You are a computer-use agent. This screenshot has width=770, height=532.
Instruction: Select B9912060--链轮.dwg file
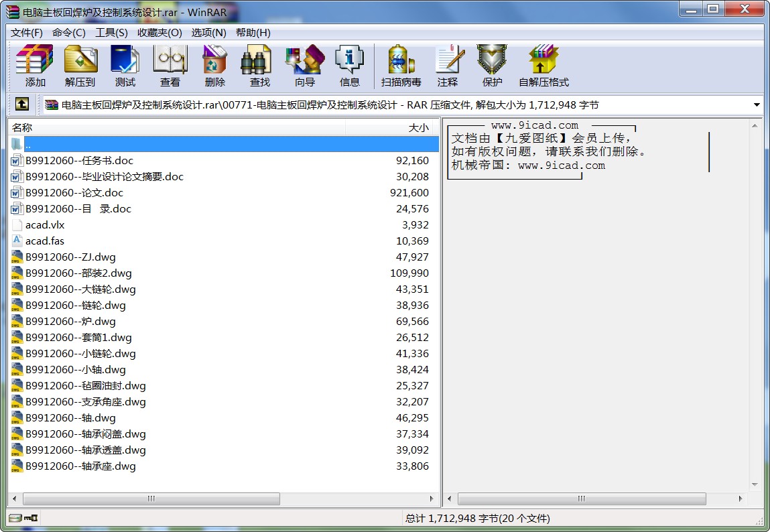(76, 306)
